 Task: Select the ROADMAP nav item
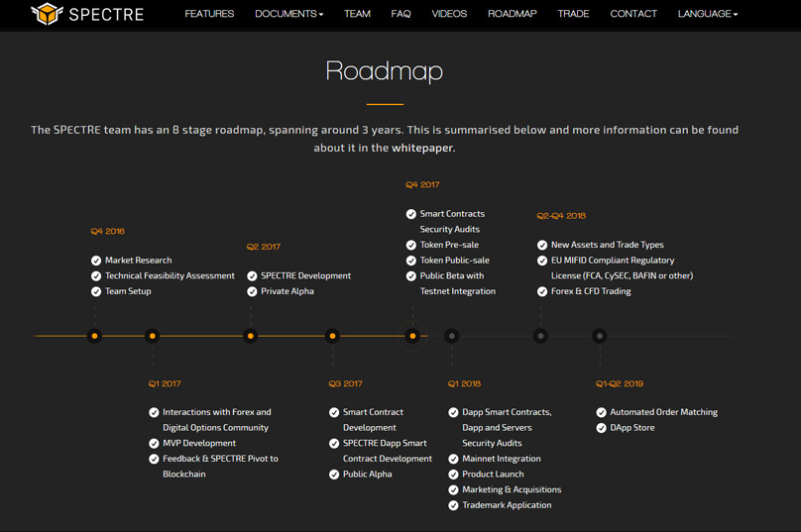(x=512, y=14)
